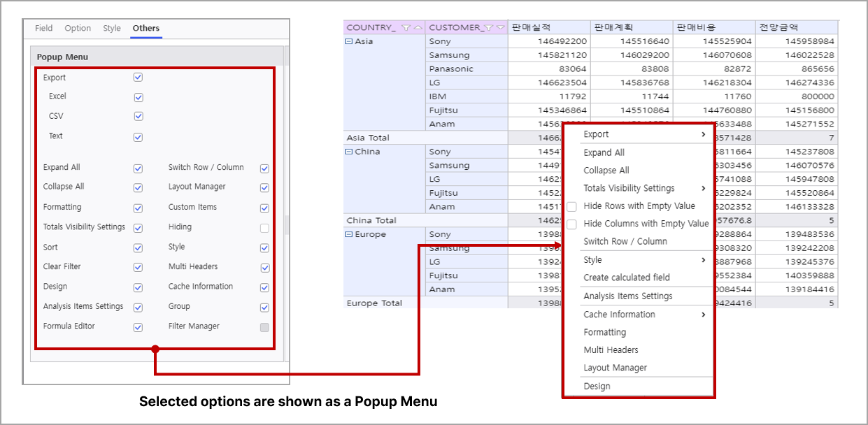Click the 판매계획 column header
Screen dimensions: 868x425
pos(632,27)
